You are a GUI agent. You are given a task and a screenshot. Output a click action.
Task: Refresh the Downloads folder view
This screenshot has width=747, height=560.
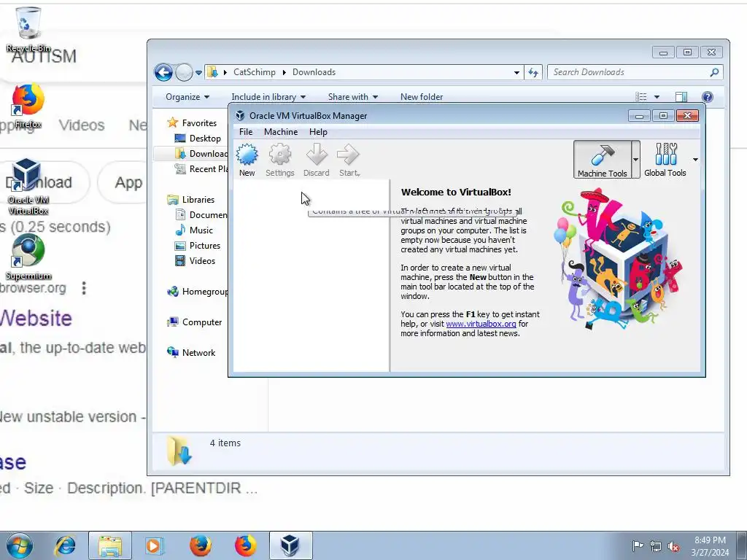533,72
